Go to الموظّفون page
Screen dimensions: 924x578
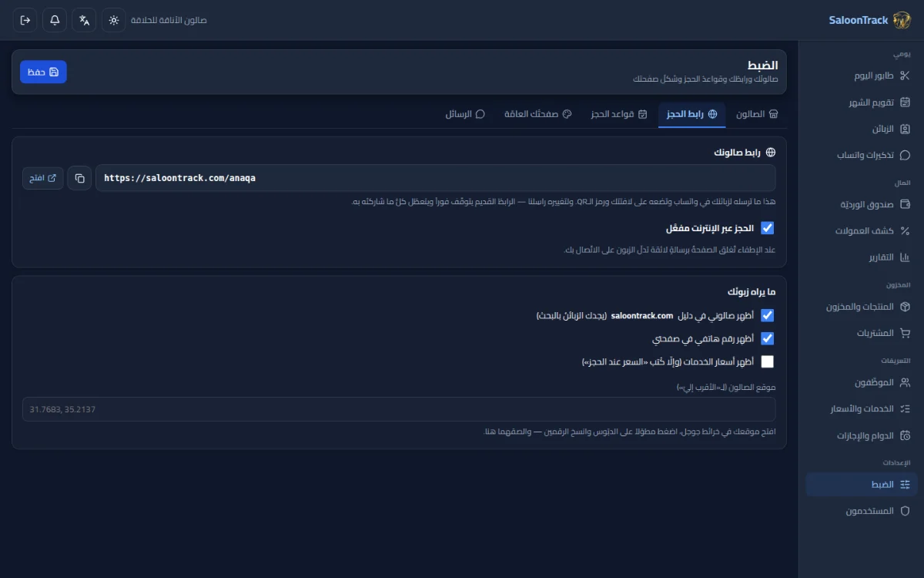[x=862, y=382]
